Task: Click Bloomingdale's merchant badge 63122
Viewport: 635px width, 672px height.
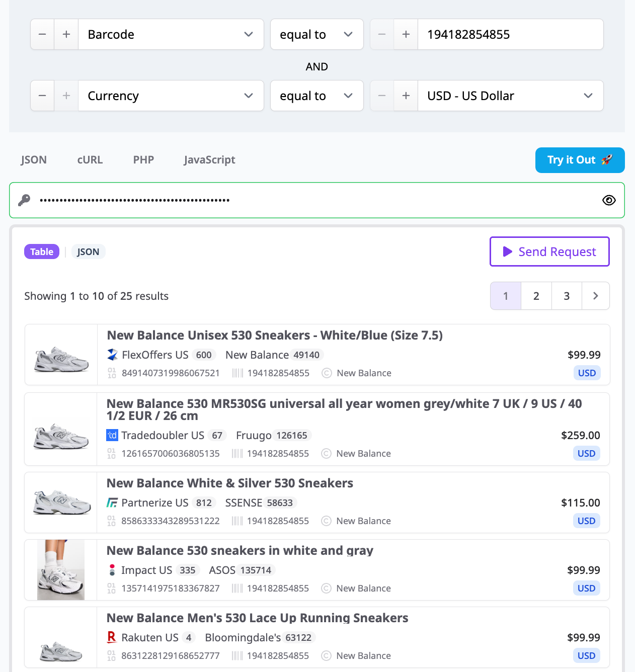Action: tap(299, 637)
